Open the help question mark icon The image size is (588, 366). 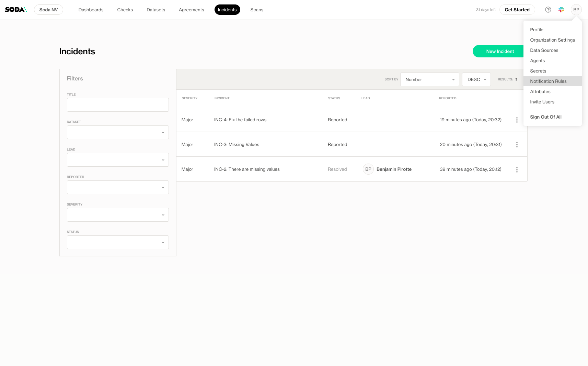[548, 10]
